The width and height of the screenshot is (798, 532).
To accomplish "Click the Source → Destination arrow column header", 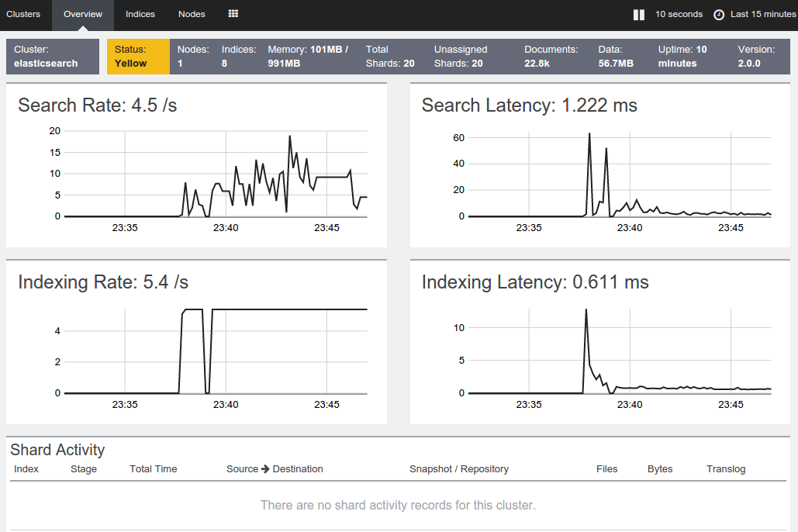I will click(275, 469).
